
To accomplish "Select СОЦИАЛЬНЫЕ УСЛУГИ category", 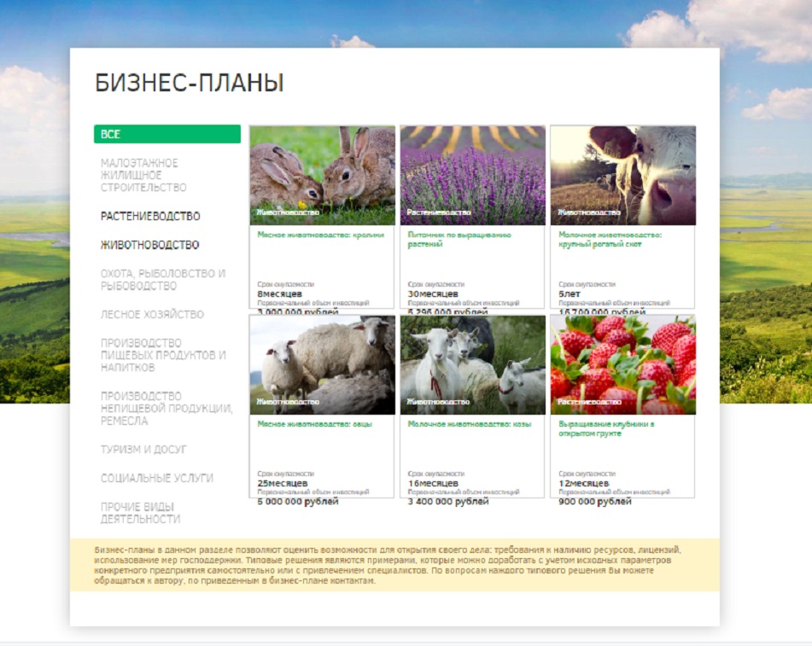I will pos(156,479).
